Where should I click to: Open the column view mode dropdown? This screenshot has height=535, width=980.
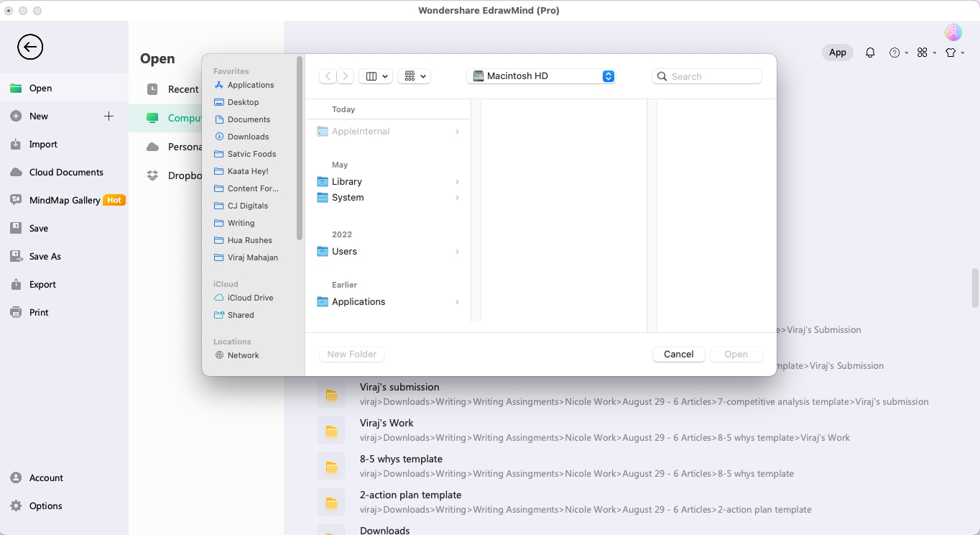[x=377, y=76]
